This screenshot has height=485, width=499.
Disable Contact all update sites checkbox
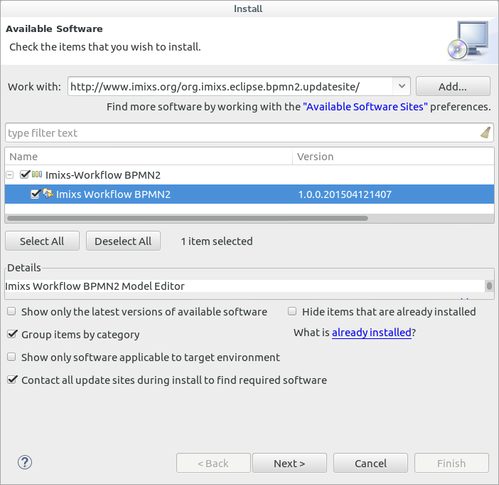pyautogui.click(x=12, y=379)
